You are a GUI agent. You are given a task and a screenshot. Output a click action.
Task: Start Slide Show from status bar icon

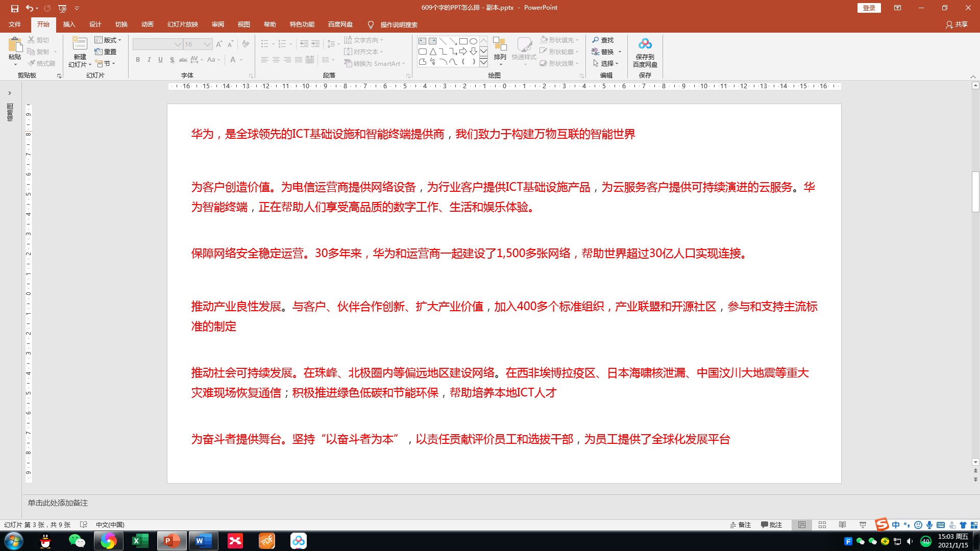(863, 525)
